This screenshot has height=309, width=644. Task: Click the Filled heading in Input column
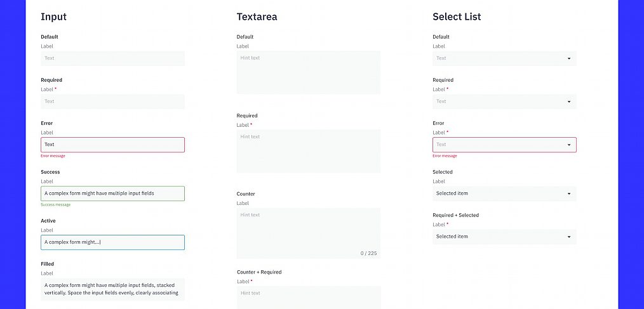pyautogui.click(x=47, y=264)
